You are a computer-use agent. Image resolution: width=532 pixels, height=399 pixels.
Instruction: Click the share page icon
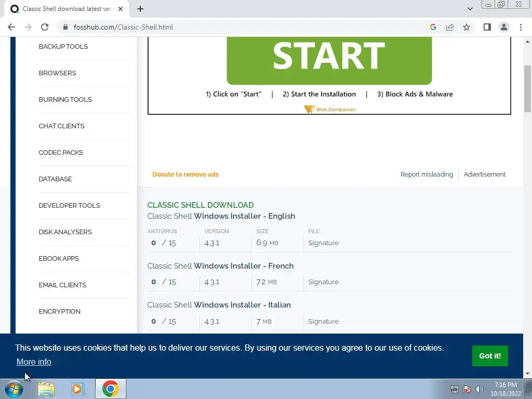coord(450,27)
